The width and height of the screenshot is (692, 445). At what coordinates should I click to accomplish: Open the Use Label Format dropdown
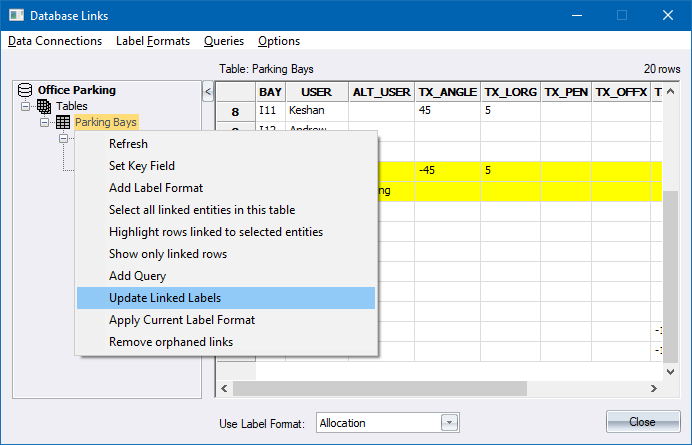click(449, 423)
